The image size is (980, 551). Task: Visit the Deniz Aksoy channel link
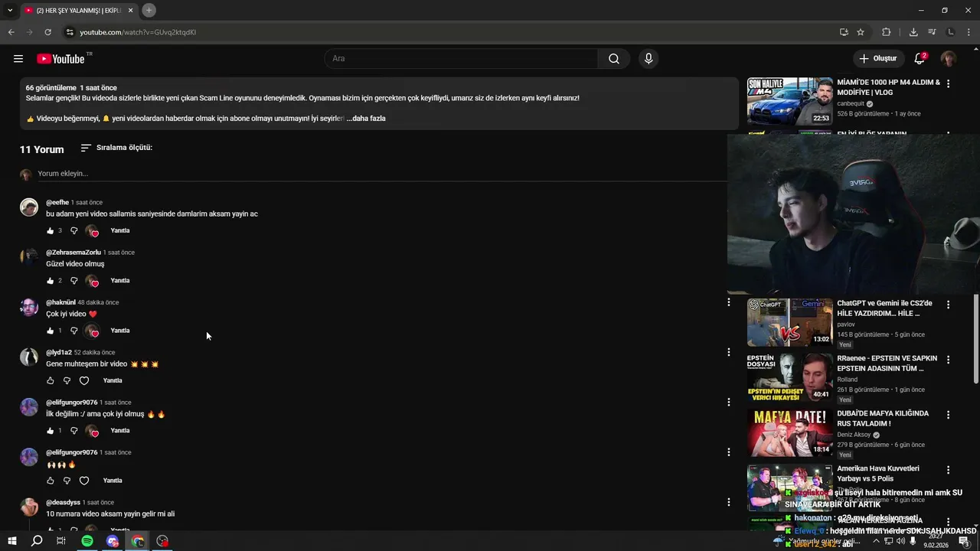(x=854, y=435)
